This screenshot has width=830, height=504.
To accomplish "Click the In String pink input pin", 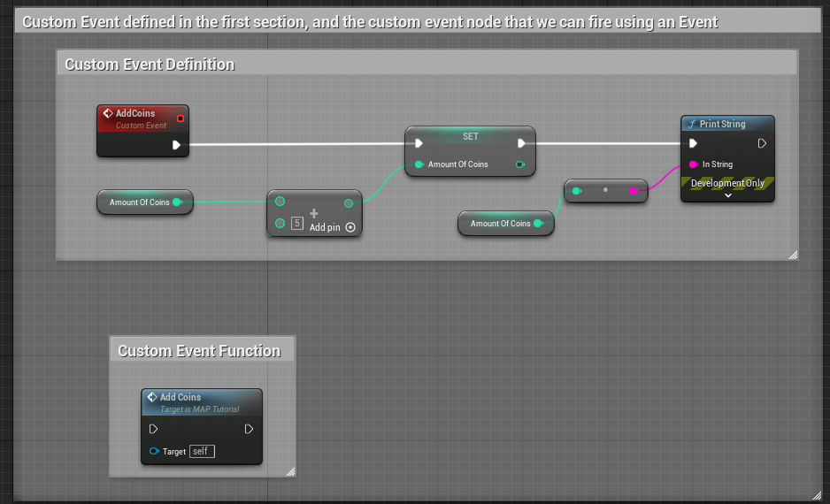I will click(694, 164).
